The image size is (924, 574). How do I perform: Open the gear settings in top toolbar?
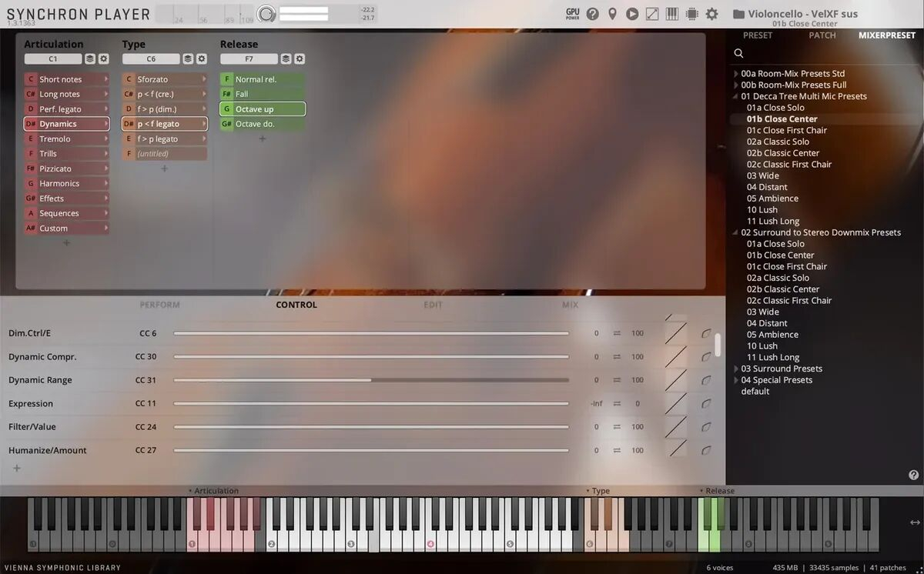coord(712,14)
